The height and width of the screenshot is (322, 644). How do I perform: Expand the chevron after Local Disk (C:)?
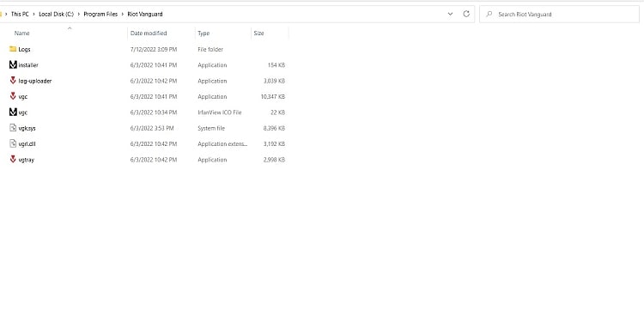point(78,14)
